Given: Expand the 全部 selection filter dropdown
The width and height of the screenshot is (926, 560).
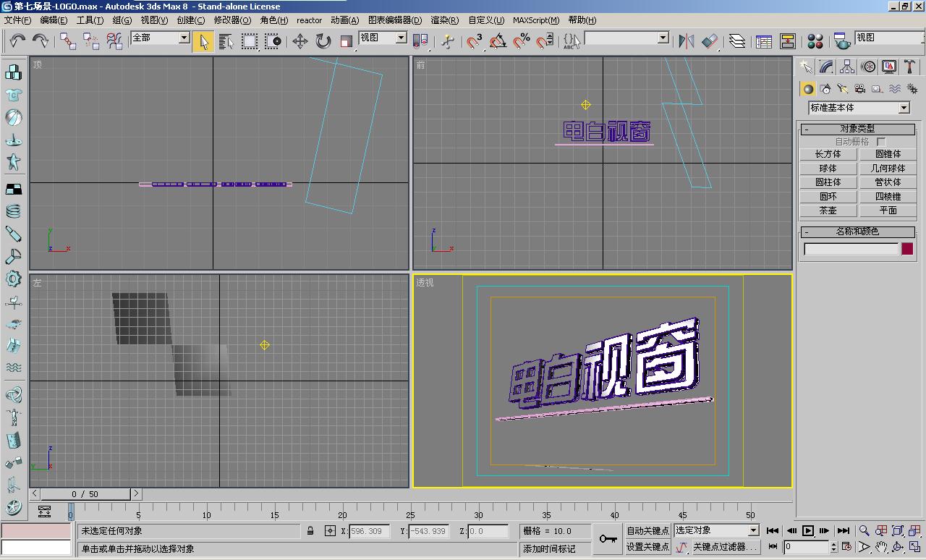Looking at the screenshot, I should (x=184, y=38).
